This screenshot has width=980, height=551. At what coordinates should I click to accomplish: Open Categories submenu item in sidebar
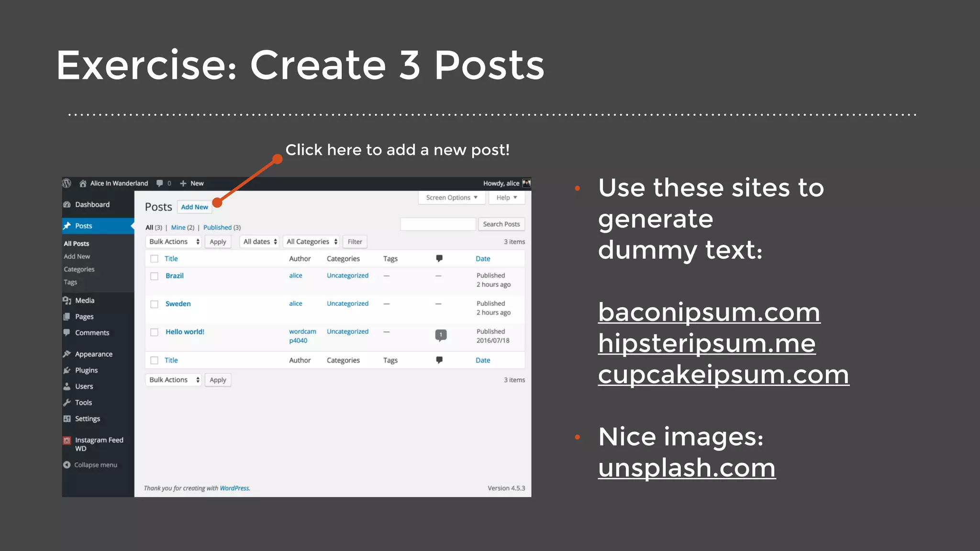click(79, 269)
